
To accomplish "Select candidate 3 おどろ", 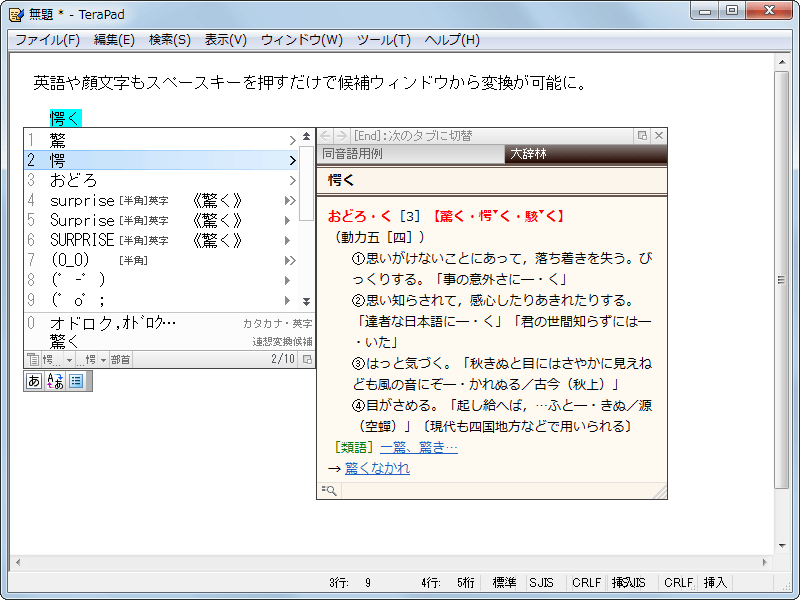I will (161, 180).
